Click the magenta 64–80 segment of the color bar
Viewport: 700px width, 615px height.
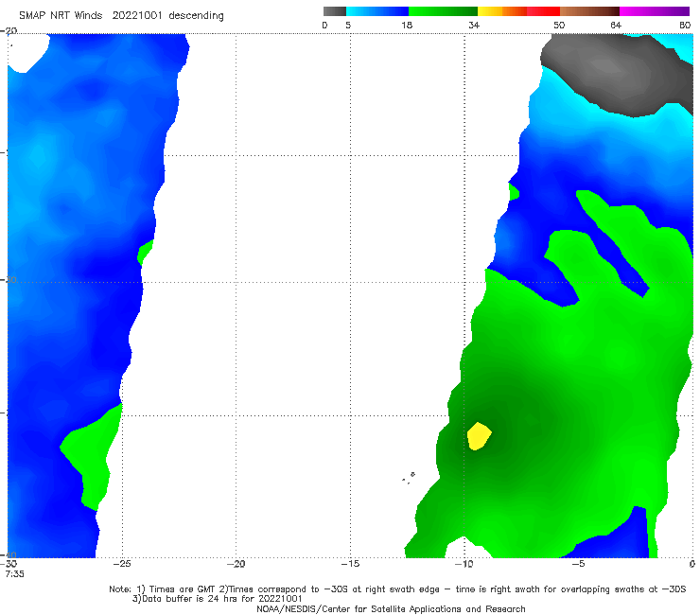655,11
